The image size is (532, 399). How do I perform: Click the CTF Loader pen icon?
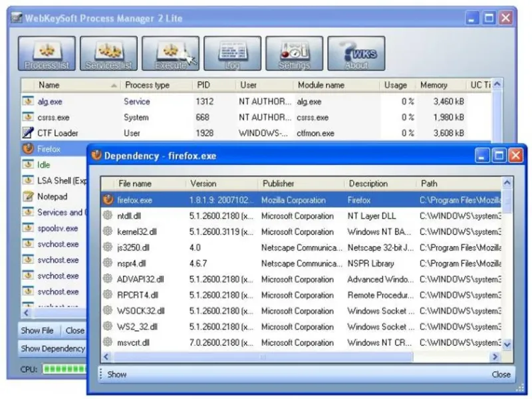point(28,132)
